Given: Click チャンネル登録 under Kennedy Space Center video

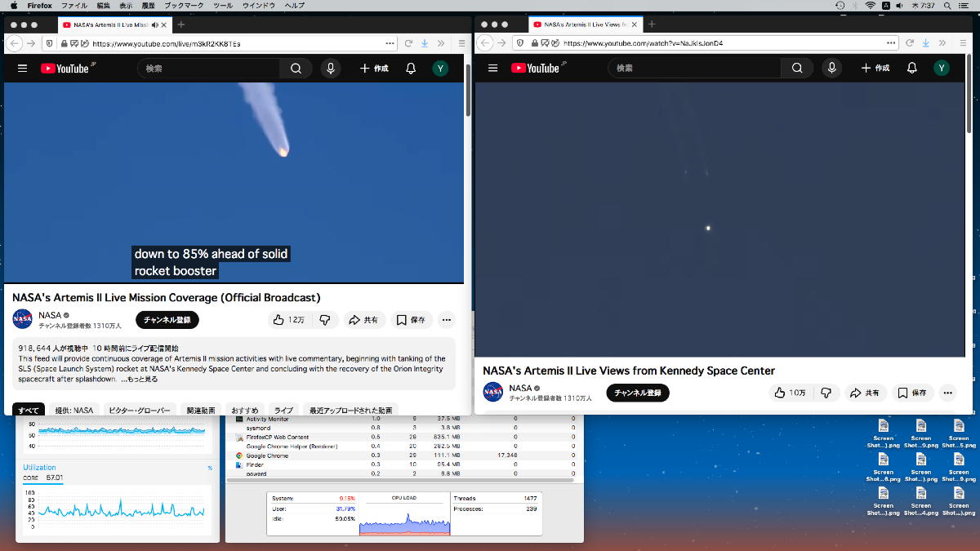Looking at the screenshot, I should [x=638, y=393].
